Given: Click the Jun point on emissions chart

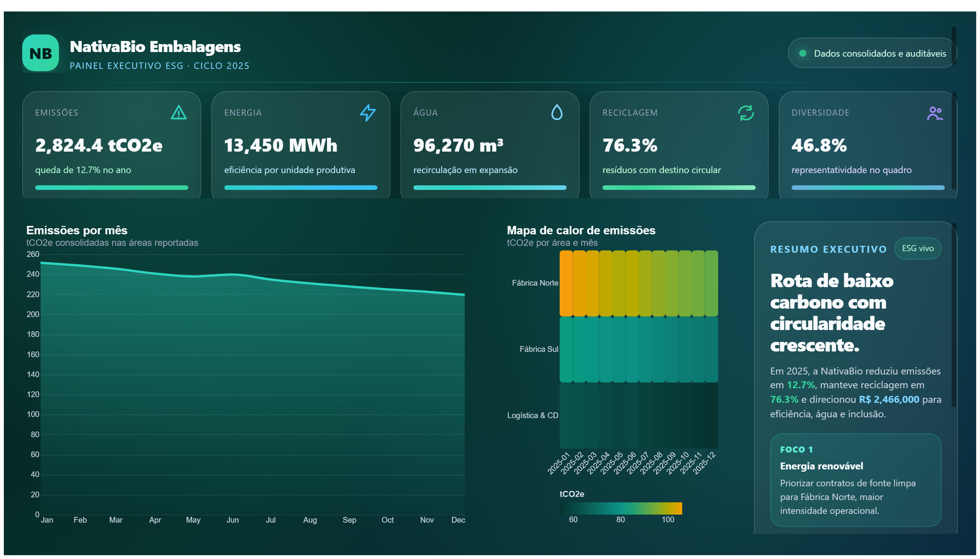Looking at the screenshot, I should tap(233, 274).
